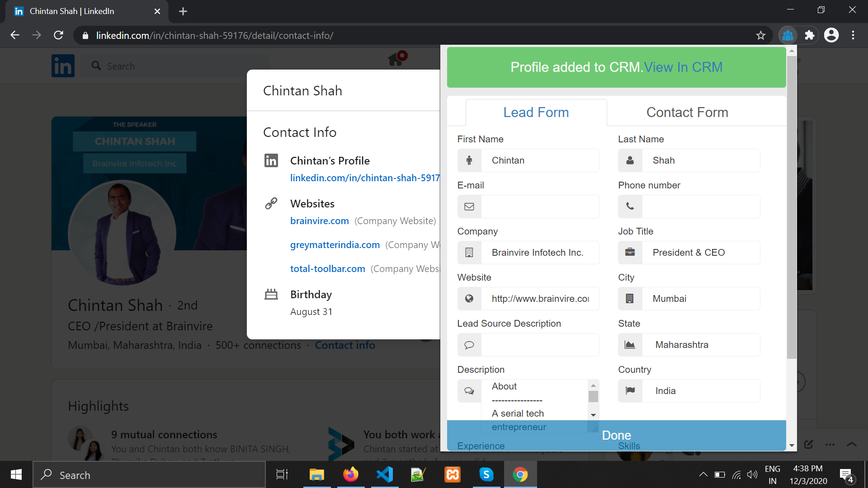The width and height of the screenshot is (868, 488).
Task: Click the briefcase icon beside Job Title
Action: [x=630, y=253]
